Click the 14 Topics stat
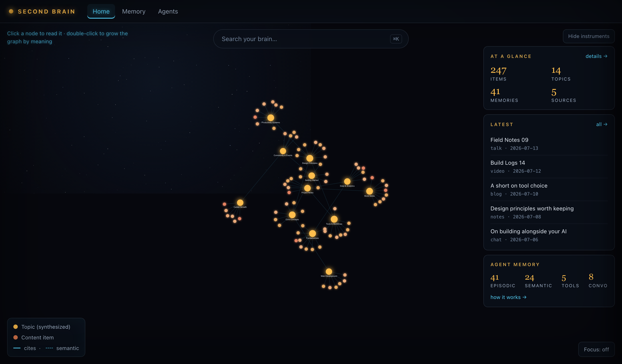Screen dimensions: 622x364 (x=561, y=74)
